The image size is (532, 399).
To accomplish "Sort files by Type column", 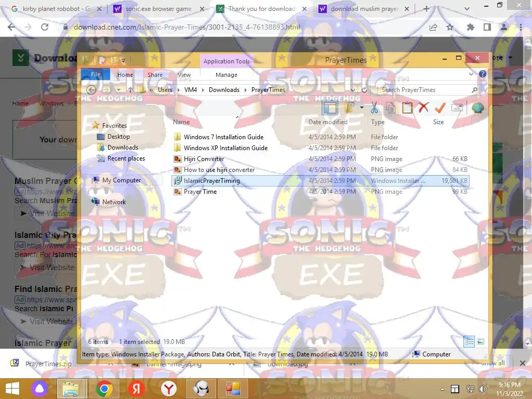I will (378, 122).
